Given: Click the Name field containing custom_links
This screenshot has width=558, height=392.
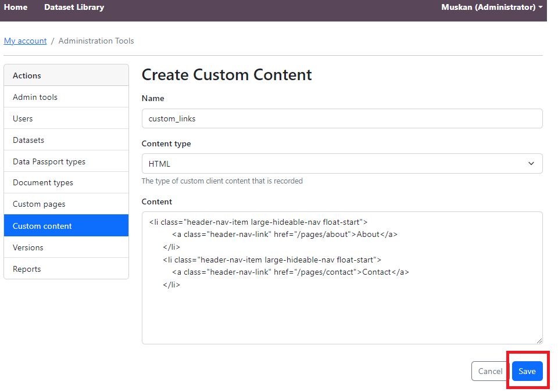Looking at the screenshot, I should (x=342, y=118).
